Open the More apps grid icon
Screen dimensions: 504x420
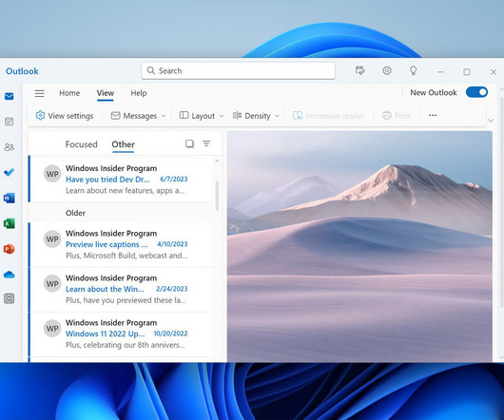[9, 298]
